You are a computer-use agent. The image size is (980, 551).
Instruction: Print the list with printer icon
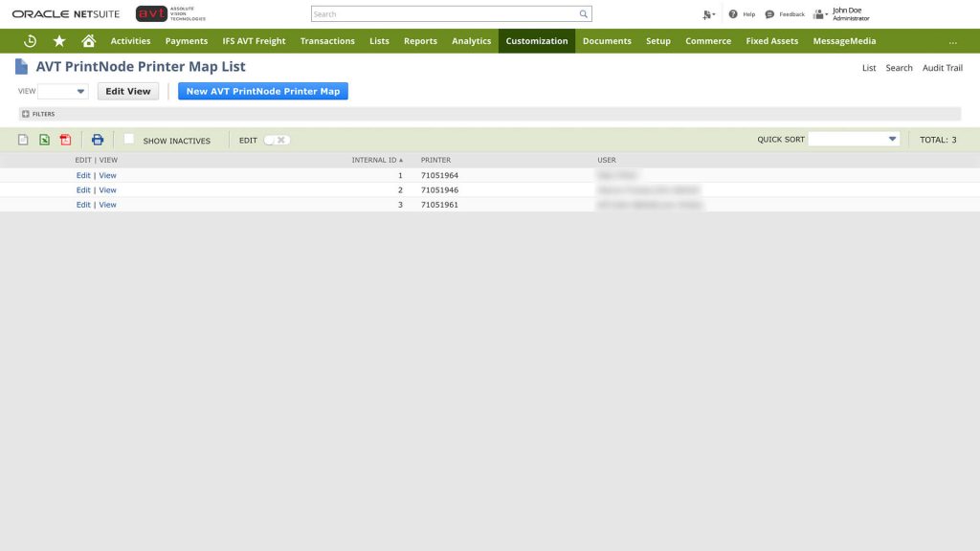tap(98, 140)
